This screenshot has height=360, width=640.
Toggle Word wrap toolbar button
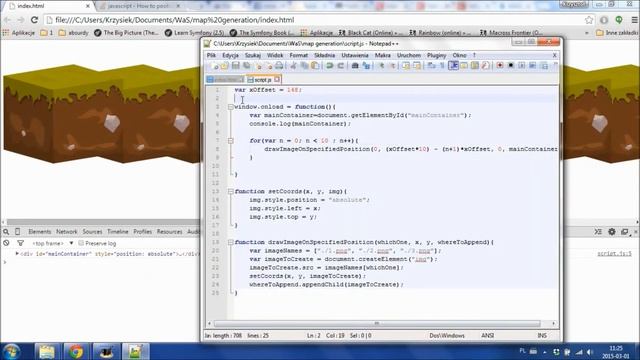tap(431, 66)
